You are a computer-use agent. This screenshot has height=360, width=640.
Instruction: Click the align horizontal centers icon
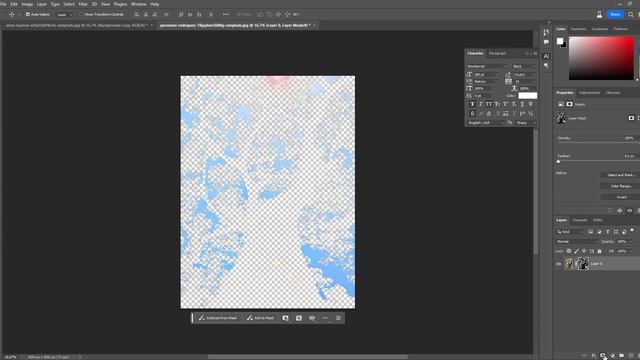[146, 14]
